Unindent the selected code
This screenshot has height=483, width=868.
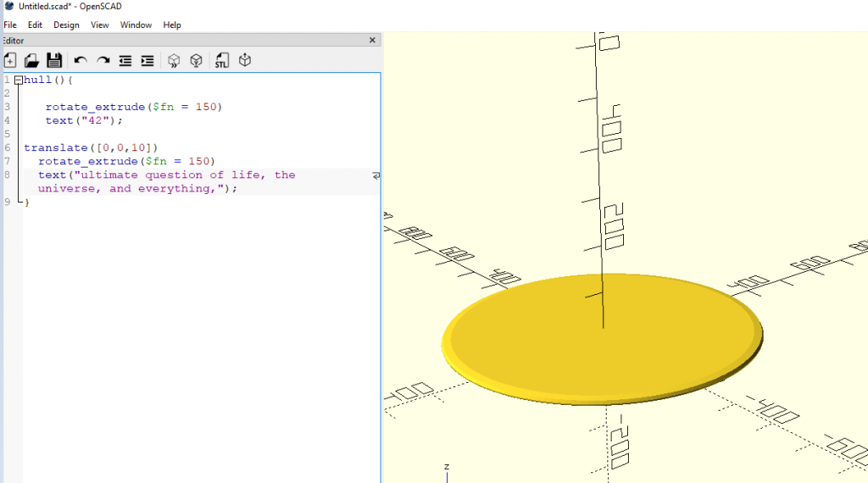pyautogui.click(x=125, y=60)
